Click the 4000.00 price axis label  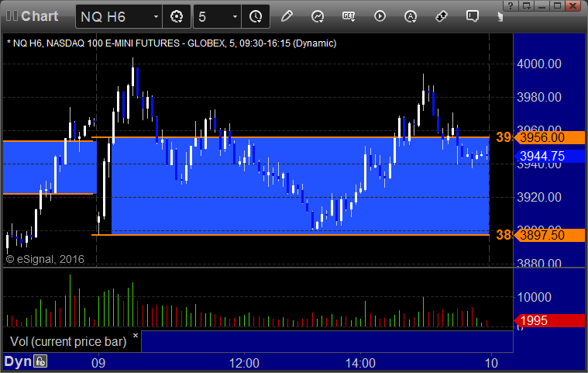pos(539,64)
